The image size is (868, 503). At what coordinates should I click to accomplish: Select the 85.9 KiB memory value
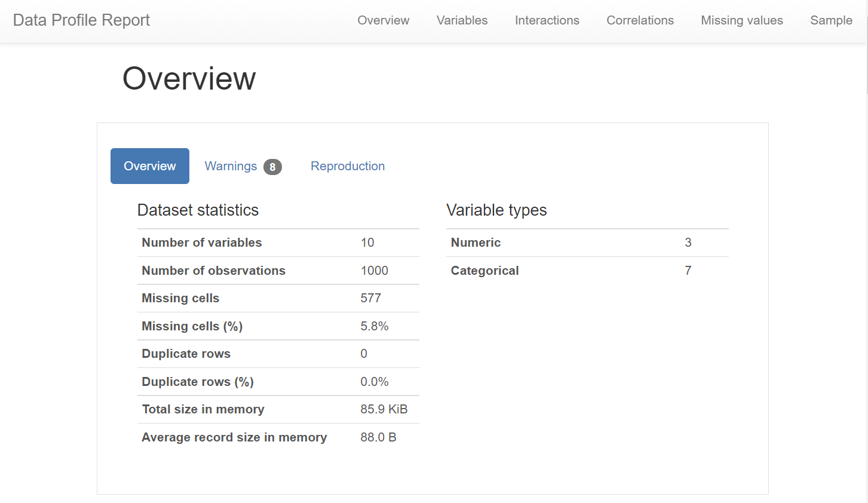[x=384, y=409]
